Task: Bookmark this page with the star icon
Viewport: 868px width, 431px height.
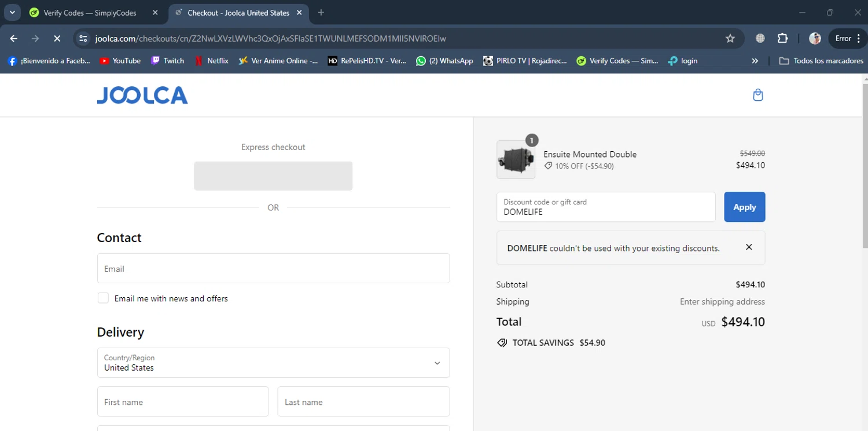Action: click(x=730, y=39)
